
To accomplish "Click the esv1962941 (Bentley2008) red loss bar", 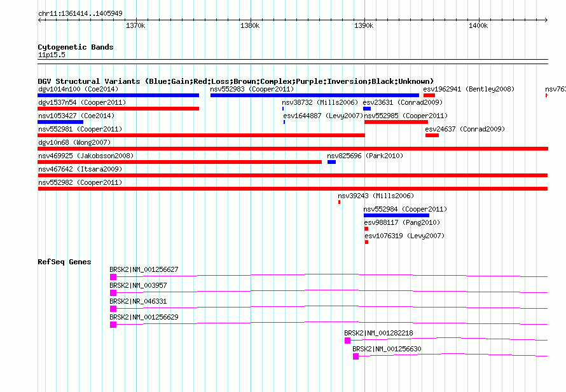I will [x=429, y=95].
